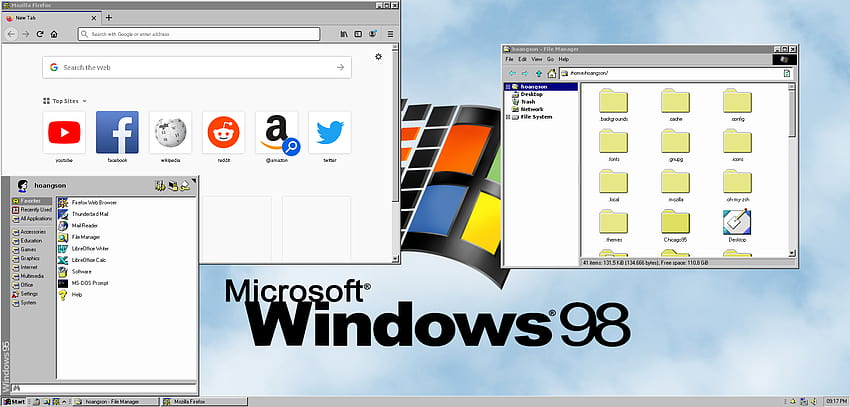Click the Start button on taskbar
The width and height of the screenshot is (850, 407).
14,402
